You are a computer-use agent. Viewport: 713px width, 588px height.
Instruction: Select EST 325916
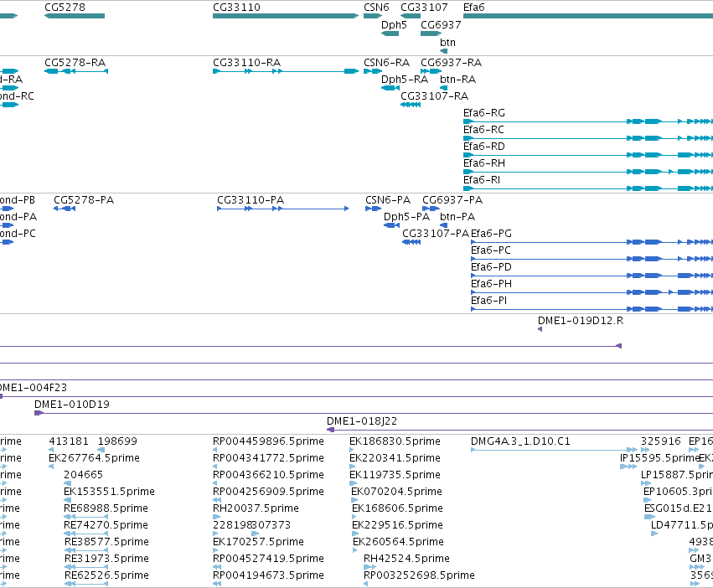[x=645, y=450]
